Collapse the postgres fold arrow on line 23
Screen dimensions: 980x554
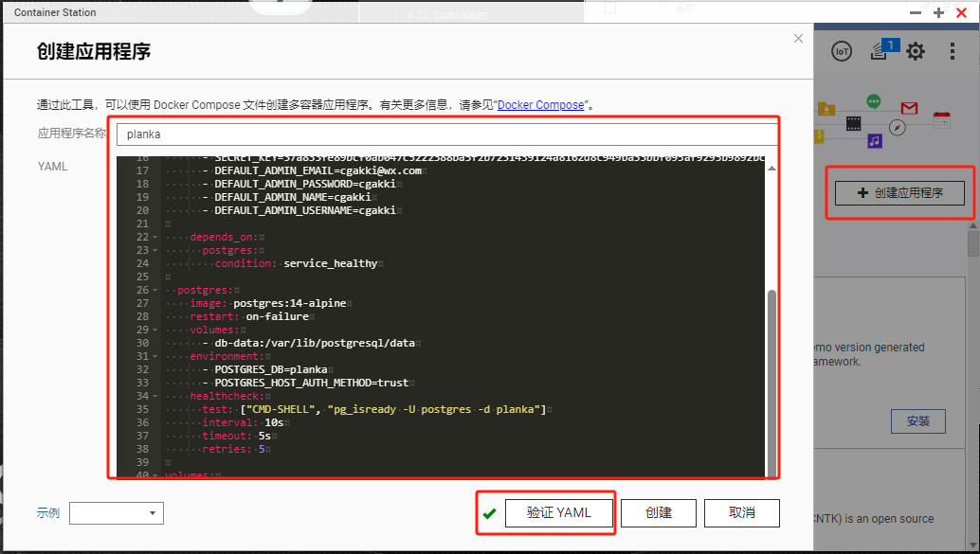pyautogui.click(x=155, y=250)
